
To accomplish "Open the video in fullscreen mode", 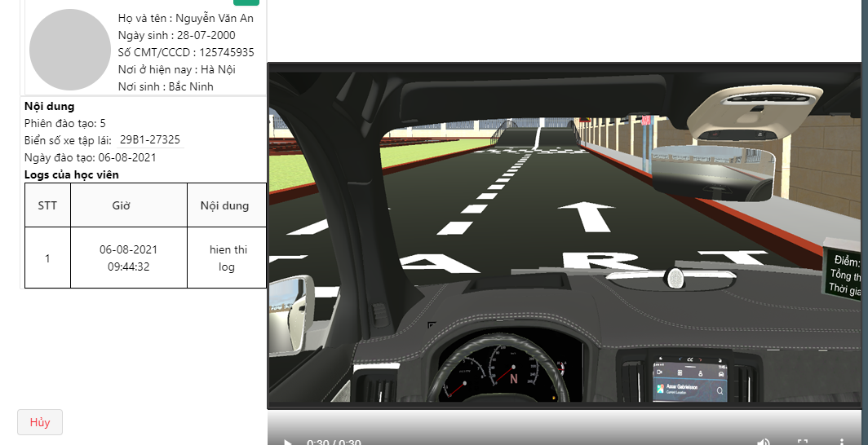I will pos(803,443).
